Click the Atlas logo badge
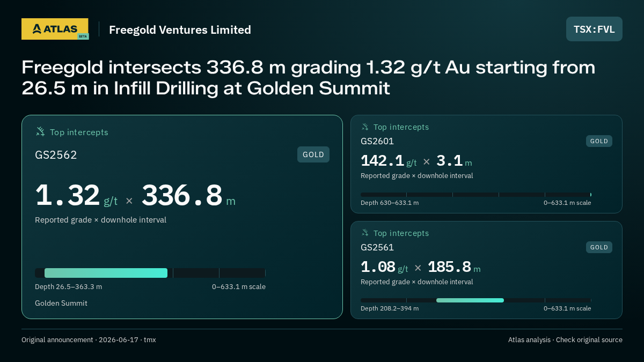The width and height of the screenshot is (644, 362). pos(55,29)
